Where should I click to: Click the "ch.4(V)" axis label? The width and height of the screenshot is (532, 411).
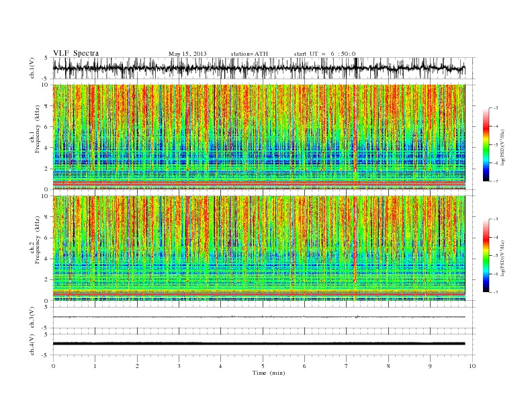click(x=32, y=345)
